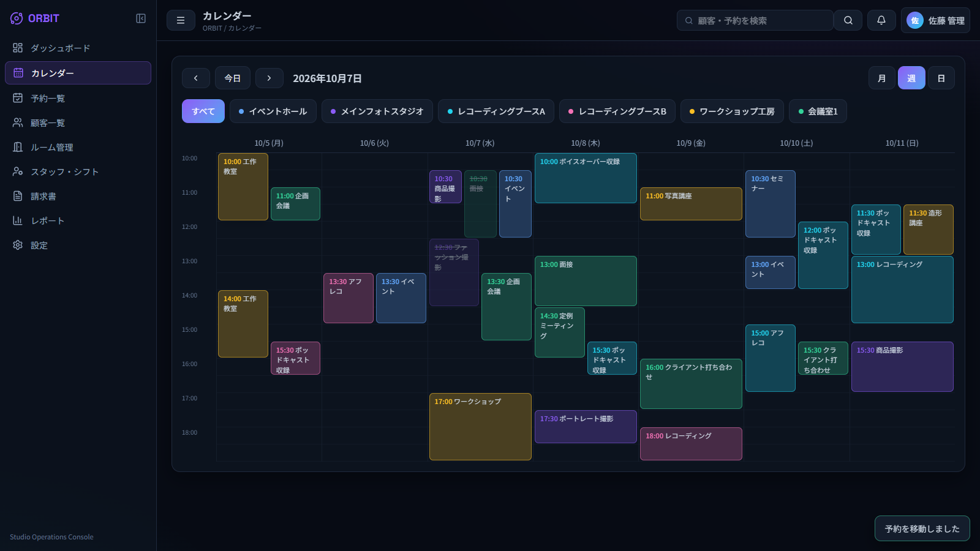Screen dimensions: 980x551
Task: Go to previous week chevron
Action: click(x=196, y=78)
